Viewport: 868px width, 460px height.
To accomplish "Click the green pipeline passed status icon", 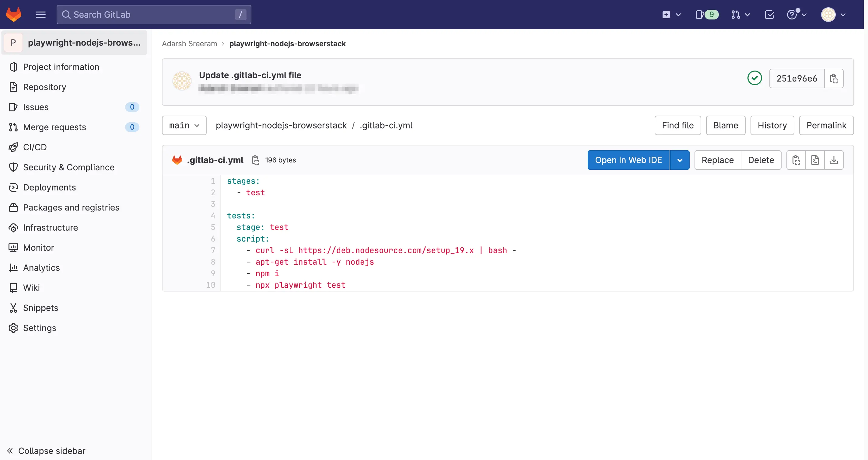I will pyautogui.click(x=754, y=78).
